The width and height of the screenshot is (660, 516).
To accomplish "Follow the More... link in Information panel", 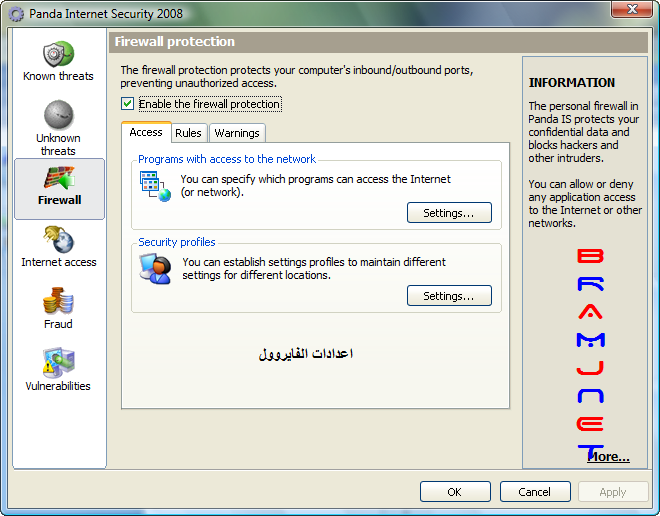I will pos(609,457).
